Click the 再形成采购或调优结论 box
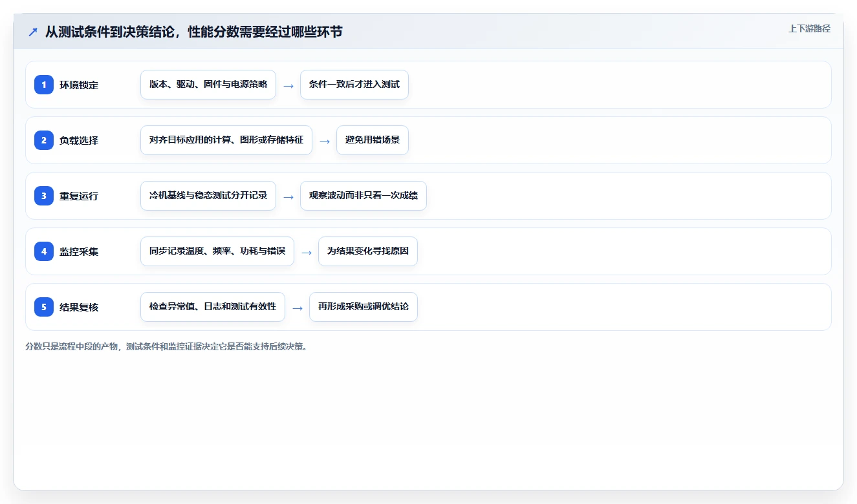 coord(363,307)
